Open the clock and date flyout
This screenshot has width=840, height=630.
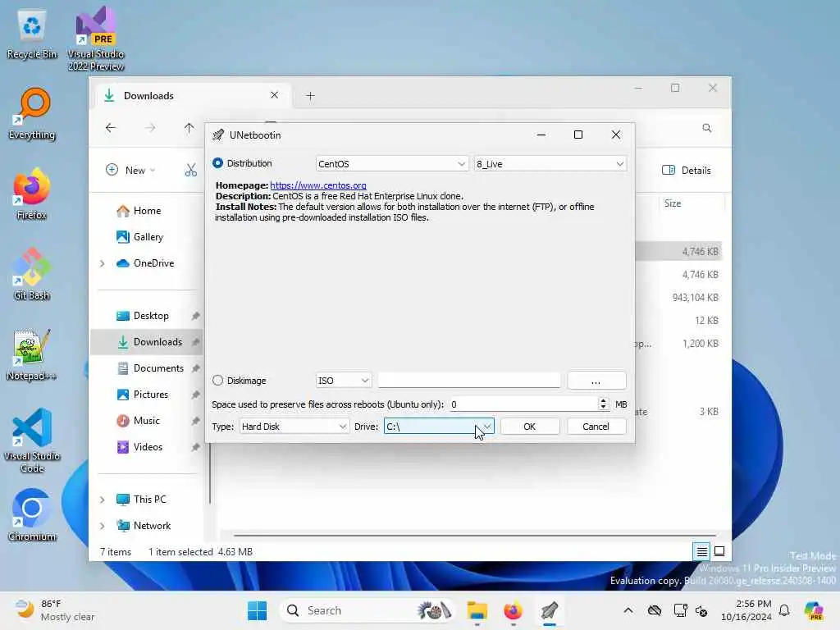click(746, 610)
